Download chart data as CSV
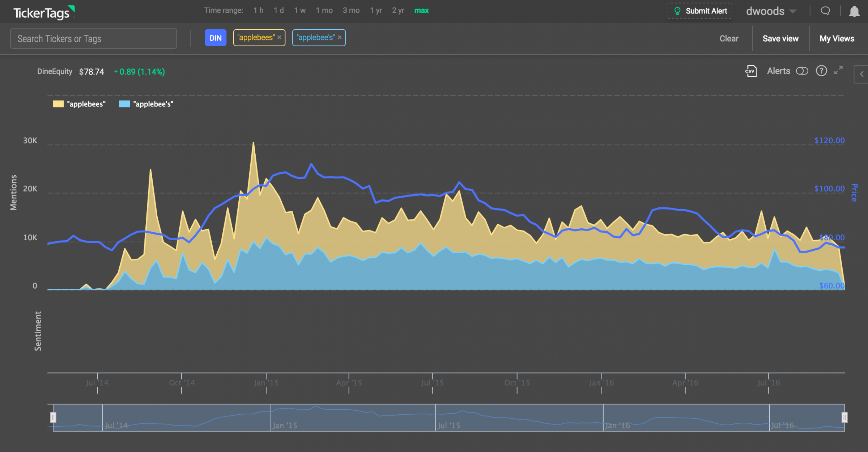868x452 pixels. 751,71
